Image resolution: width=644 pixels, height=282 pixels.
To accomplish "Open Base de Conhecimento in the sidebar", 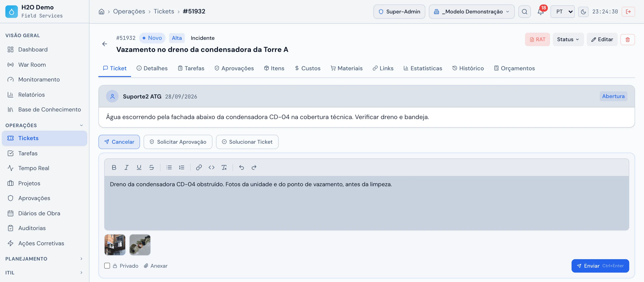I will [x=44, y=110].
